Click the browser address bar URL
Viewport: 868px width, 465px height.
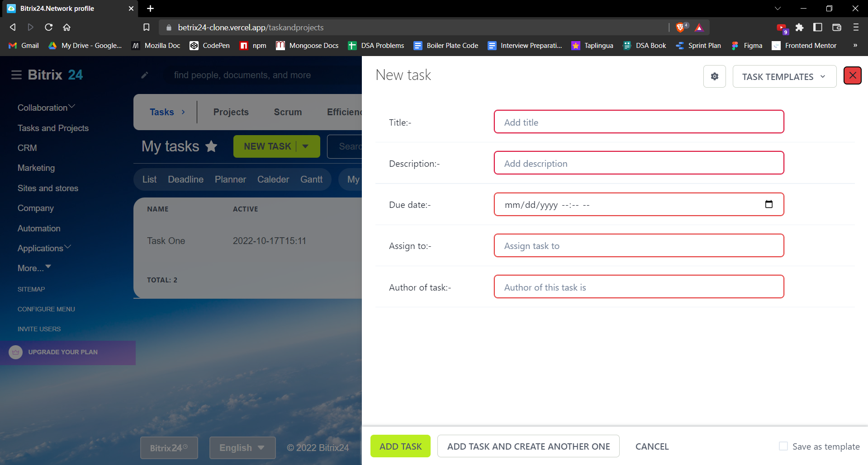[251, 28]
